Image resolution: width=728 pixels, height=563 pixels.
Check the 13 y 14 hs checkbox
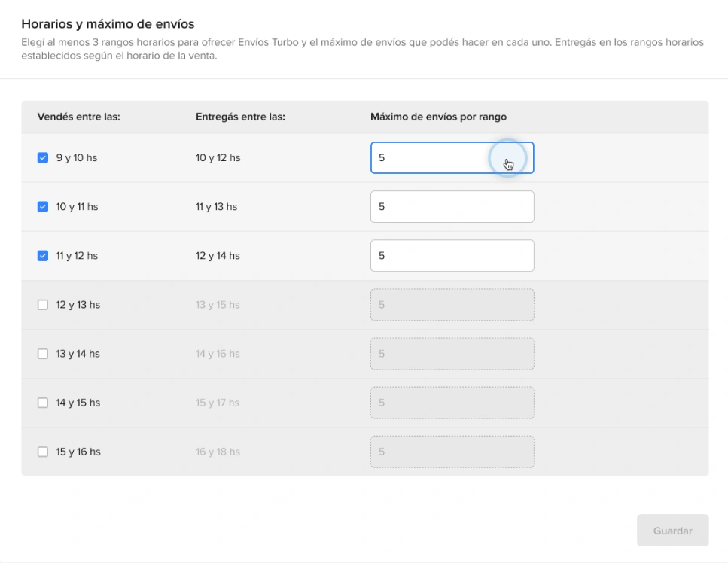pyautogui.click(x=43, y=354)
